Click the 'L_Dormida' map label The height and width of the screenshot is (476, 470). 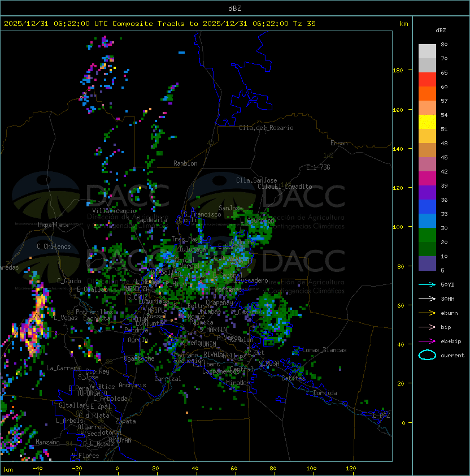pyautogui.click(x=321, y=393)
